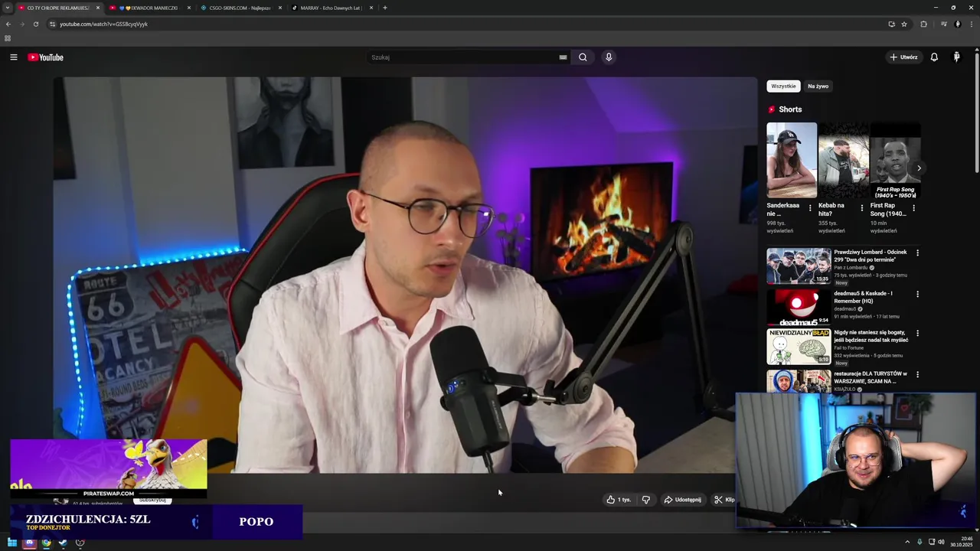This screenshot has height=551, width=980.
Task: Go forward with browser forward arrow
Action: tap(21, 24)
